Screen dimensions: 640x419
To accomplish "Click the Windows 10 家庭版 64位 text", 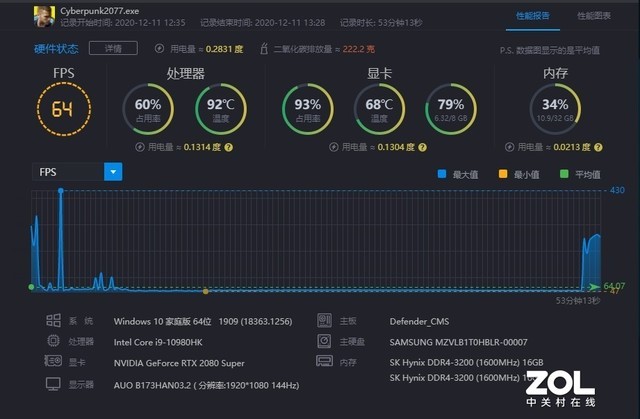I will 162,321.
